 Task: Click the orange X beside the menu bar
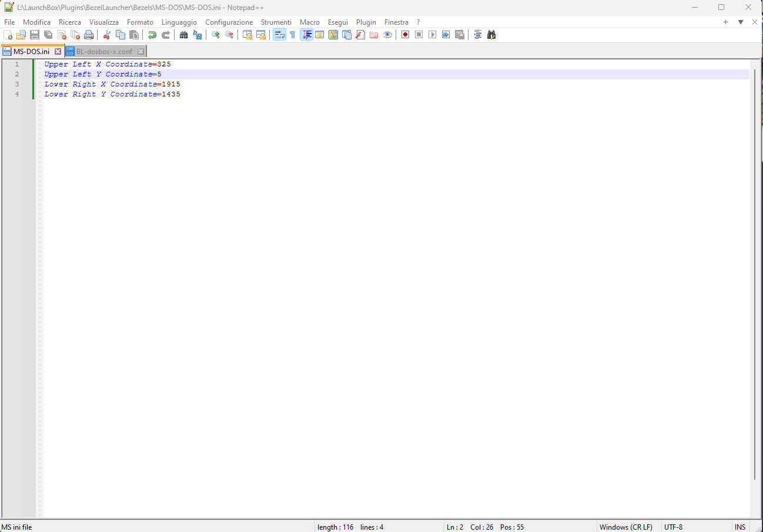click(755, 22)
